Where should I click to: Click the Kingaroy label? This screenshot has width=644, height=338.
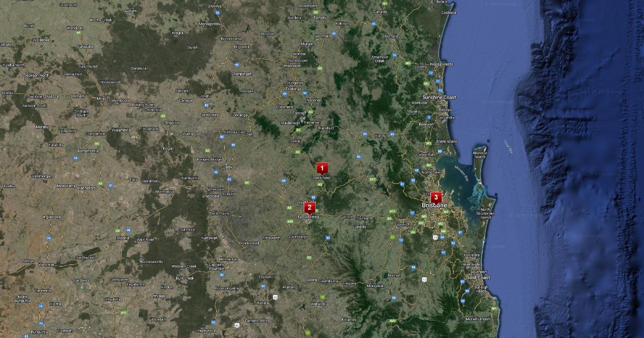[296, 83]
